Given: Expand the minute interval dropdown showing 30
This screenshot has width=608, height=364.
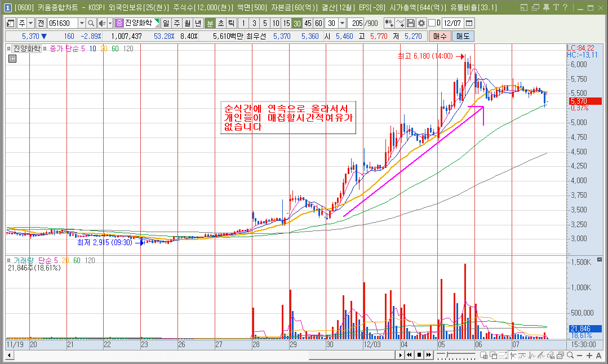Looking at the screenshot, I should (342, 23).
